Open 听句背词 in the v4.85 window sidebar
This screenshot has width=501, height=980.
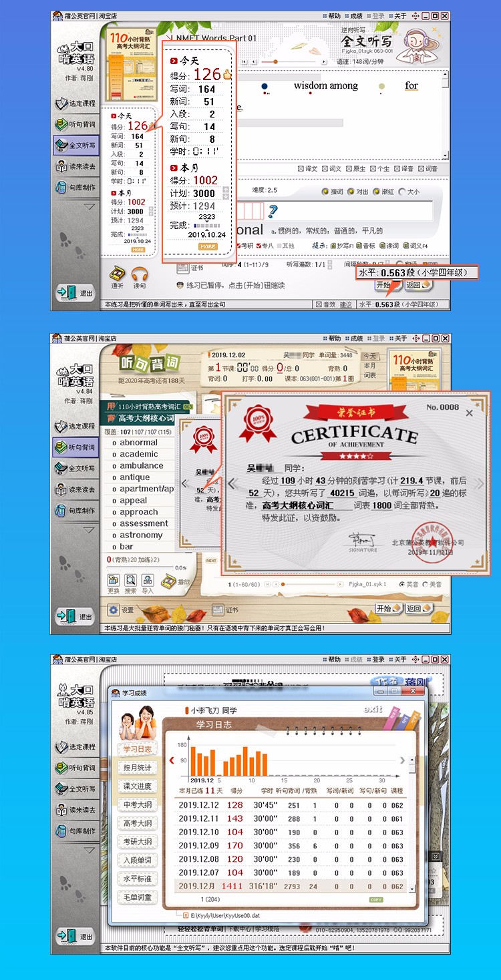click(75, 768)
